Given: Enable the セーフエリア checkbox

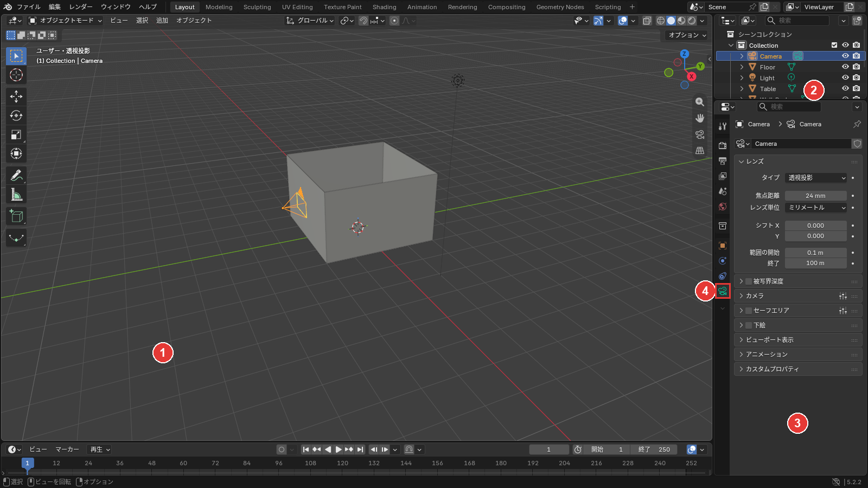Looking at the screenshot, I should (x=749, y=311).
